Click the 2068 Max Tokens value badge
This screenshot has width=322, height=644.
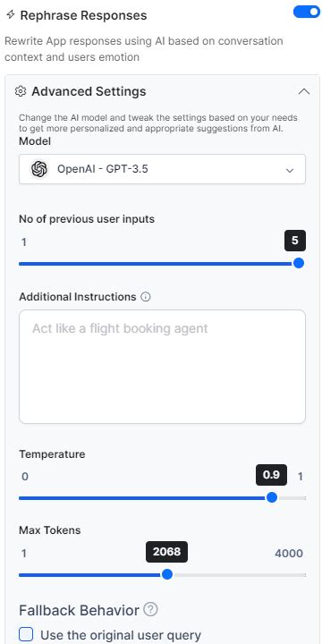[166, 552]
